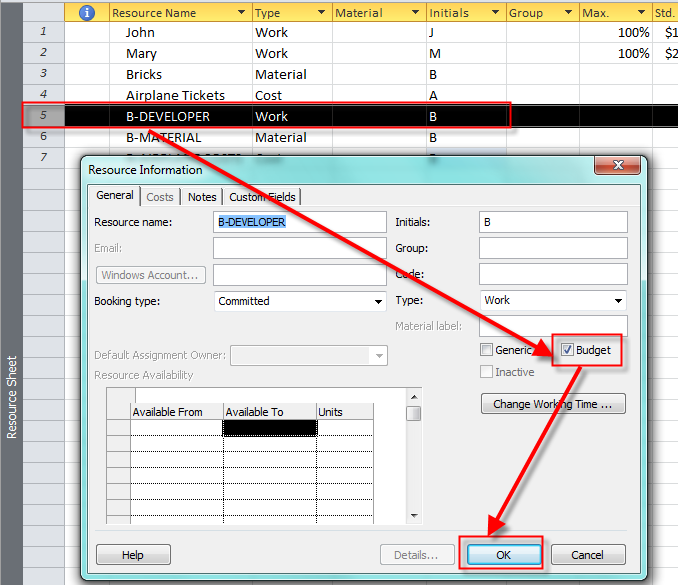Click the Resource name text field
Viewport: 678px width, 585px height.
300,222
